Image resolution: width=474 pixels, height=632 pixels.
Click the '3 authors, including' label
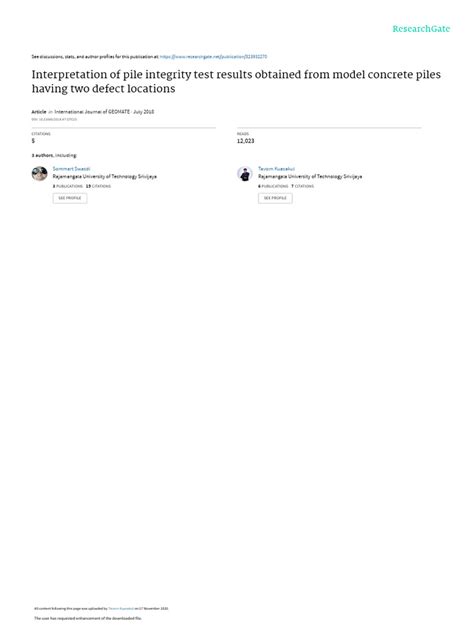[54, 155]
